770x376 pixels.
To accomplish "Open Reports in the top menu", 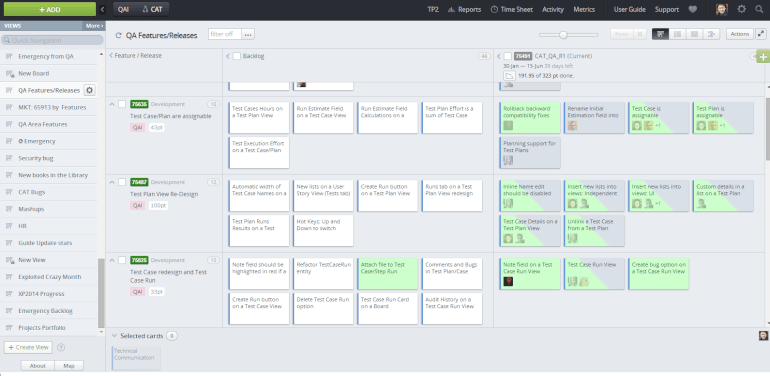I will (465, 9).
